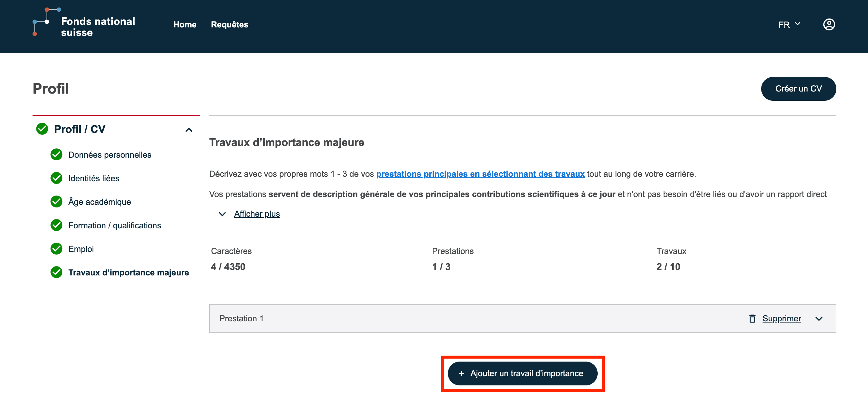This screenshot has height=403, width=868.
Task: Click the green check beside Âge académique
Action: click(56, 202)
